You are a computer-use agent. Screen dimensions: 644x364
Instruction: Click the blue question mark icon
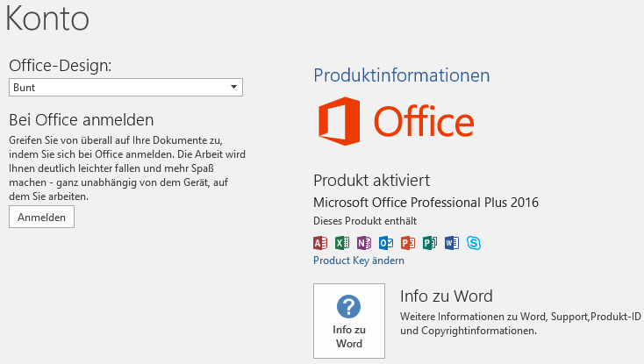348,306
